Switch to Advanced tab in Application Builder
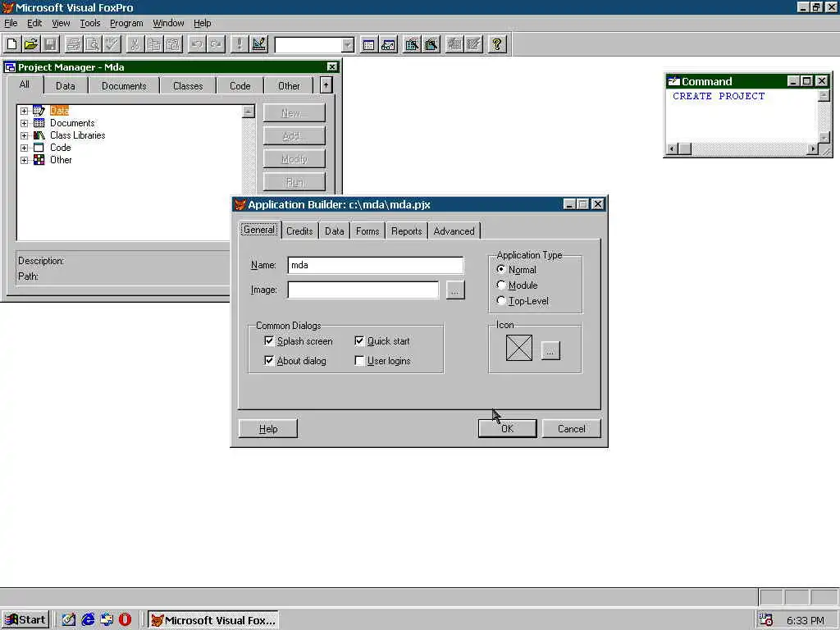The image size is (840, 630). 454,231
